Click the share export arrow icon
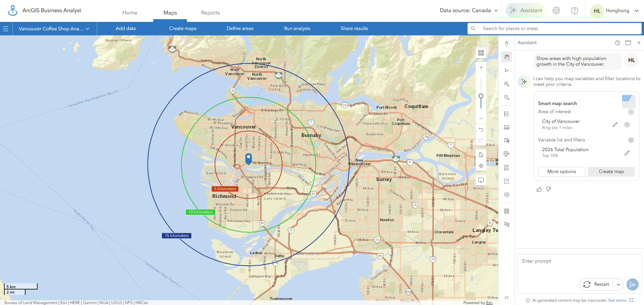Image resolution: width=644 pixels, height=305 pixels. tap(507, 181)
